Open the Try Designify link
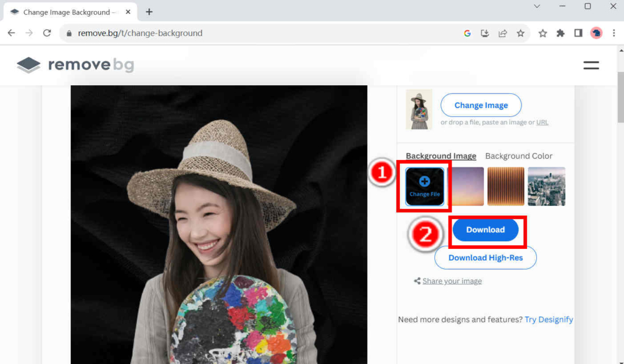Image resolution: width=624 pixels, height=364 pixels. 548,319
